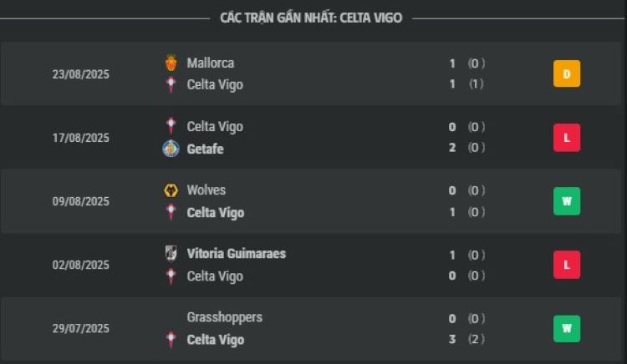Viewport: 627px width, 364px height.
Task: Click the Wolves club crest icon
Action: pos(171,190)
